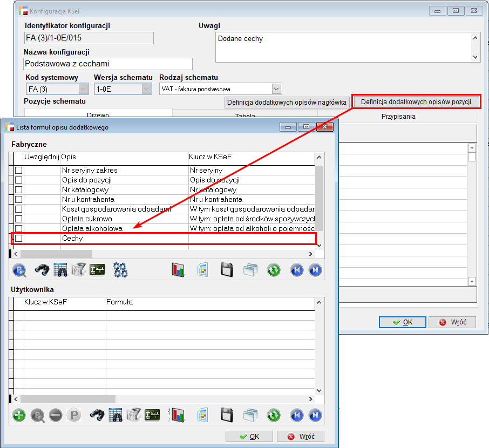Check the Opłata cukrowa checkbox
489x448 pixels.
pyautogui.click(x=19, y=219)
